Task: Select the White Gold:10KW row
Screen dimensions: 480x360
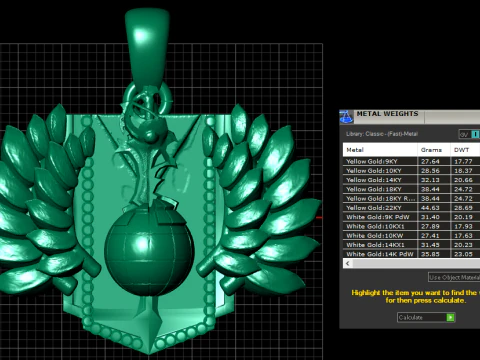Action: pyautogui.click(x=411, y=236)
